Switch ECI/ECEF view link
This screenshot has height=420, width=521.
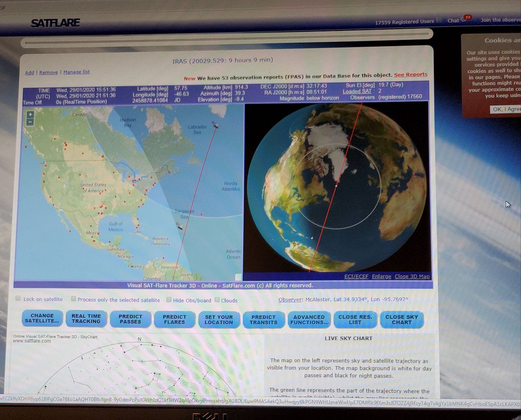(356, 276)
